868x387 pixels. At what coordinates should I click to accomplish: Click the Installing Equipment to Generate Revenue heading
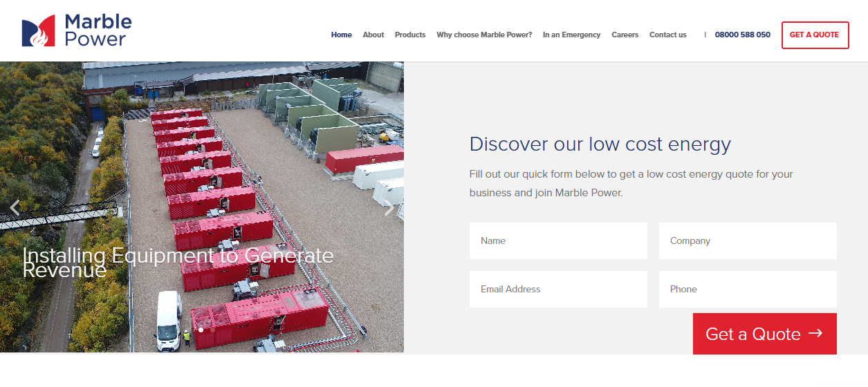pos(178,263)
